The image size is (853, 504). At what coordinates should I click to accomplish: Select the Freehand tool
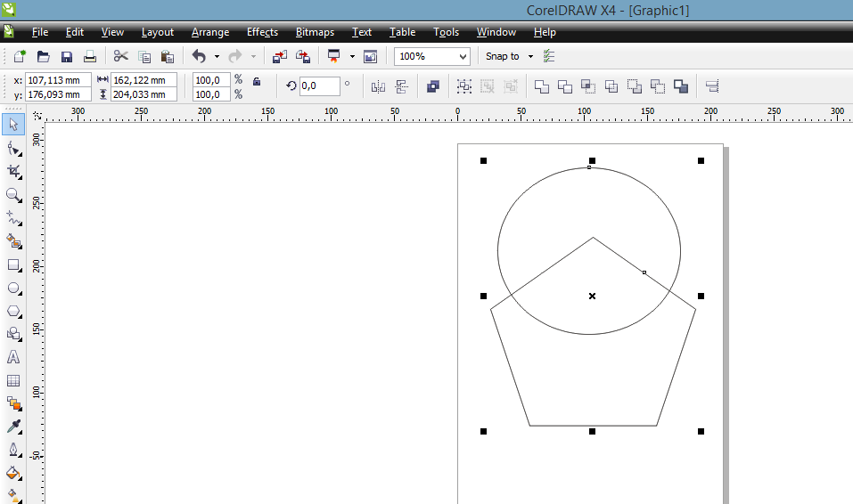[x=13, y=218]
